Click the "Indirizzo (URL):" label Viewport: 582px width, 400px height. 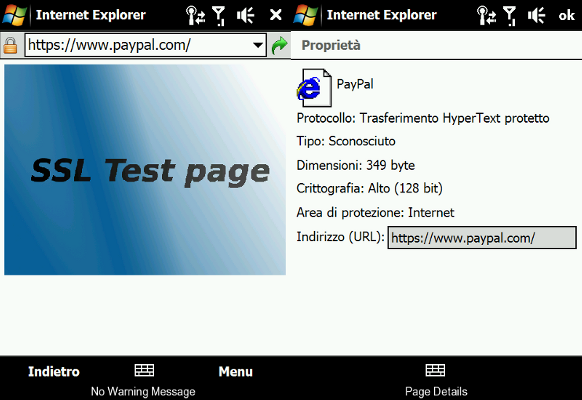[340, 237]
